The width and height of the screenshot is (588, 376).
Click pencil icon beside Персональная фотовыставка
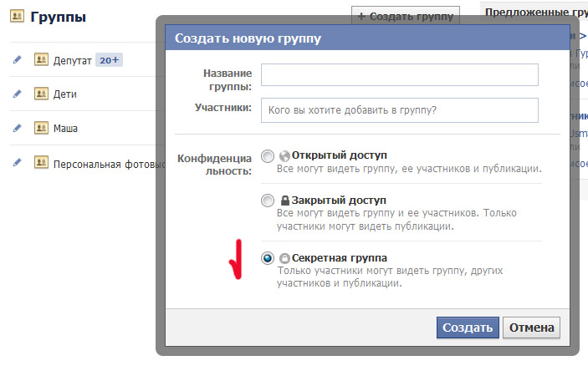[17, 162]
